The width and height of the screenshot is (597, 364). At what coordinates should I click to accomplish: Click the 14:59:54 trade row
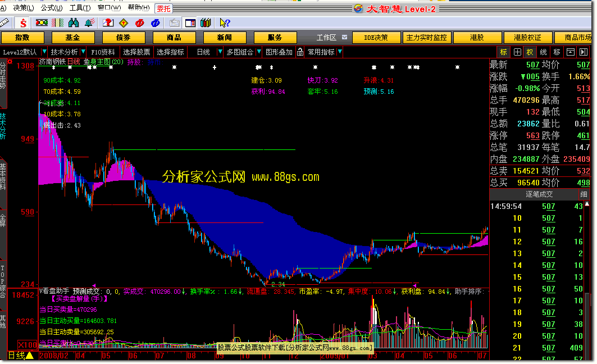pyautogui.click(x=537, y=206)
